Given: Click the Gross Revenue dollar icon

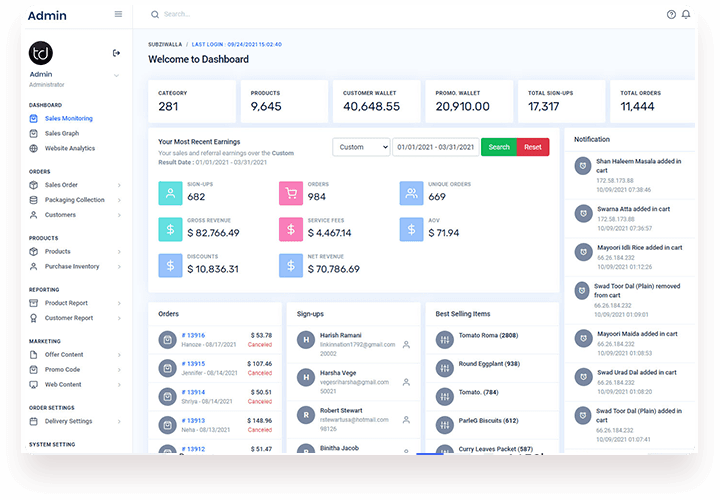Looking at the screenshot, I should [x=170, y=230].
